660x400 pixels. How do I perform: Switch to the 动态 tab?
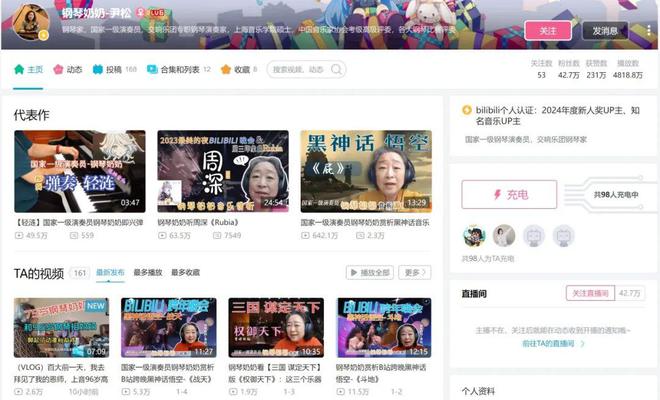[x=68, y=69]
